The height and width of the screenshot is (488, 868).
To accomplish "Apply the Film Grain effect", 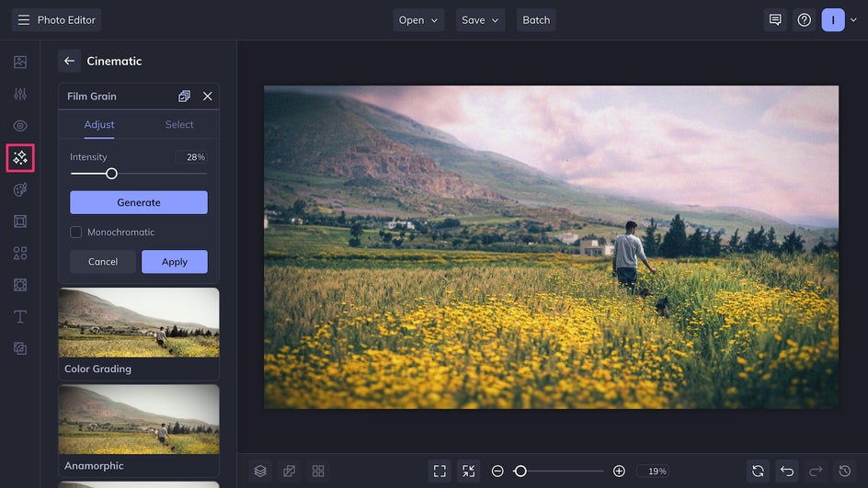I will 175,262.
